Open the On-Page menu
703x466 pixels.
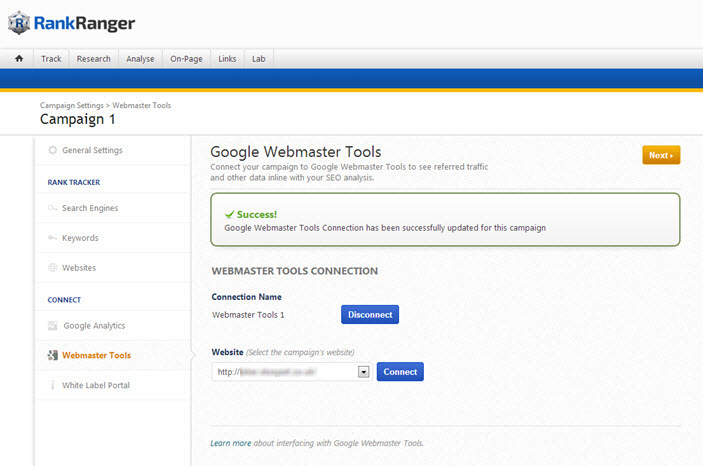click(186, 59)
